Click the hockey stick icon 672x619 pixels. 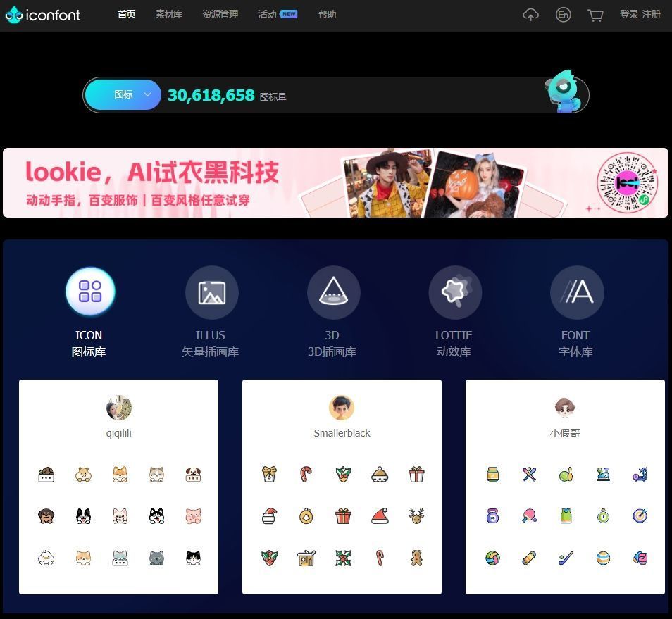point(566,558)
